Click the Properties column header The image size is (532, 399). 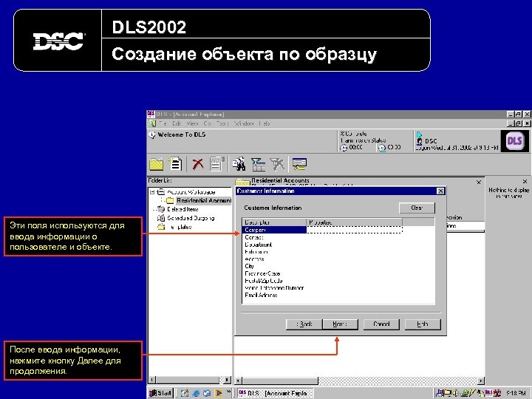[355, 222]
